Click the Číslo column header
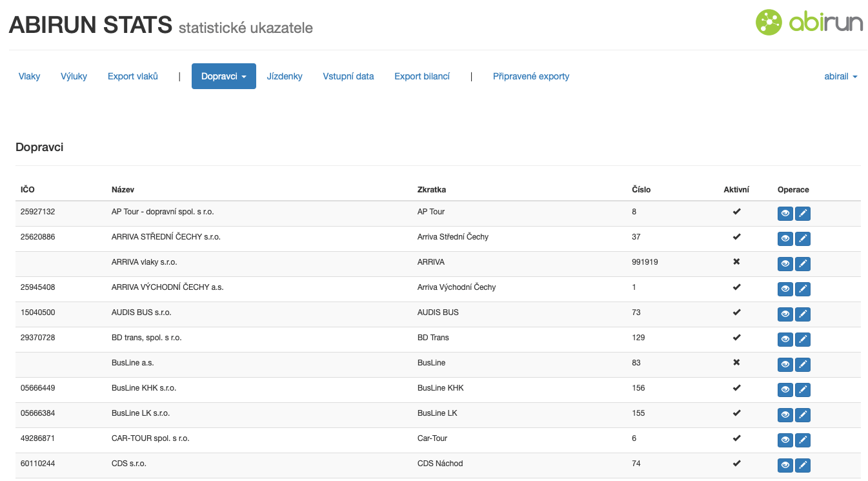 click(x=641, y=190)
